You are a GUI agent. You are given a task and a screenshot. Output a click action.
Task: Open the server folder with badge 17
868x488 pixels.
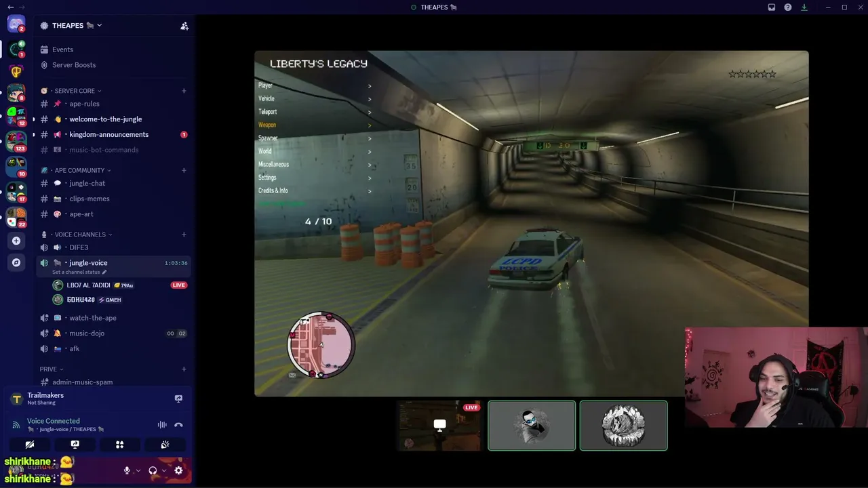pyautogui.click(x=16, y=192)
